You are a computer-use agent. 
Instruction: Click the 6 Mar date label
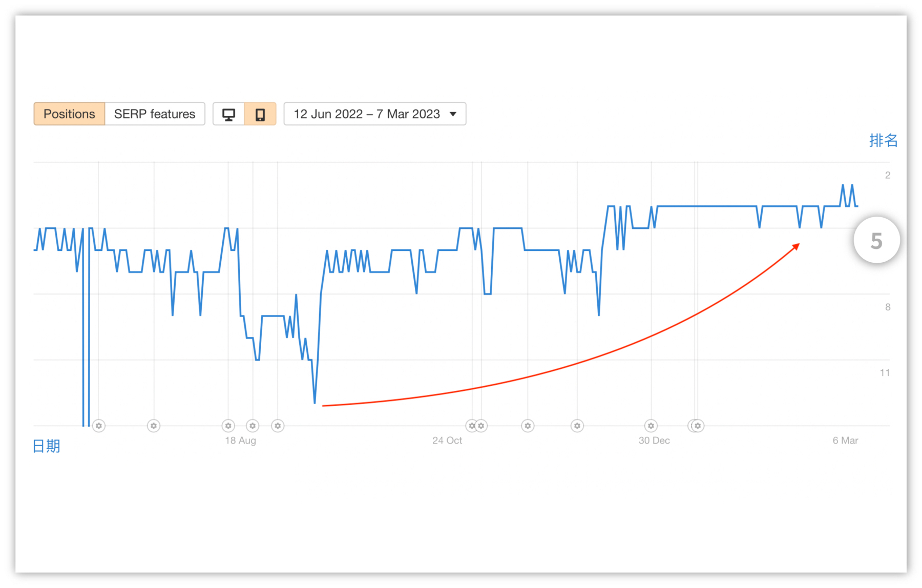[x=845, y=440]
